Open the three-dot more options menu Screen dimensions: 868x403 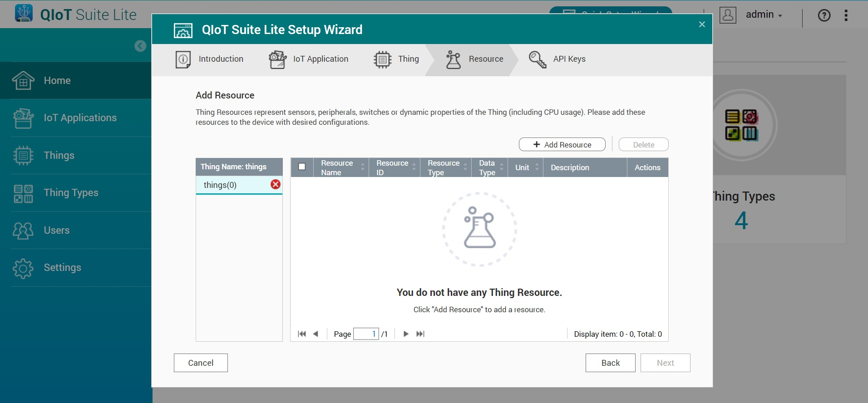[846, 15]
